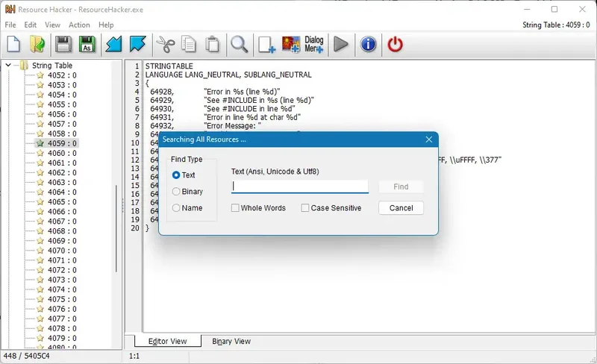Click the star icon beside 4052 : 0
The width and height of the screenshot is (597, 364).
click(40, 75)
